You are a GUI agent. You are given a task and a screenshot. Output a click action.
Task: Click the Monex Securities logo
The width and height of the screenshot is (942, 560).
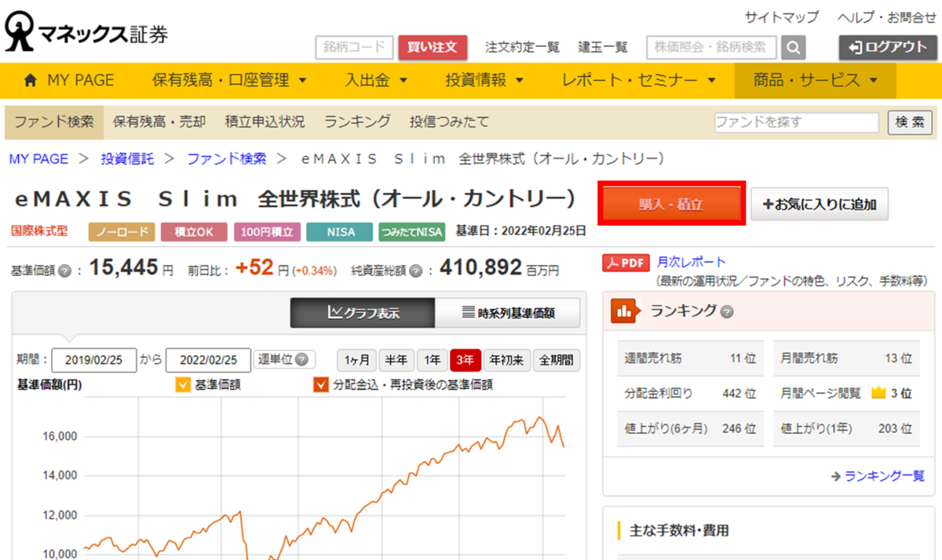(x=86, y=32)
